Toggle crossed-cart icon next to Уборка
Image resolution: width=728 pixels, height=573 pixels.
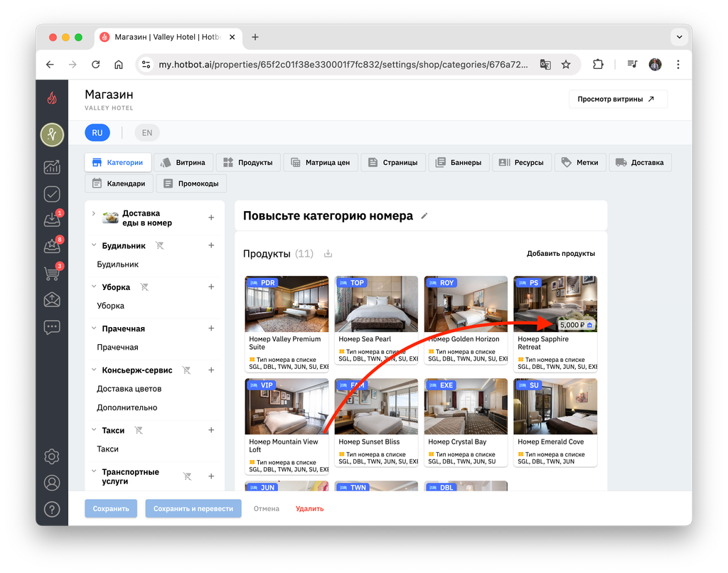point(144,287)
